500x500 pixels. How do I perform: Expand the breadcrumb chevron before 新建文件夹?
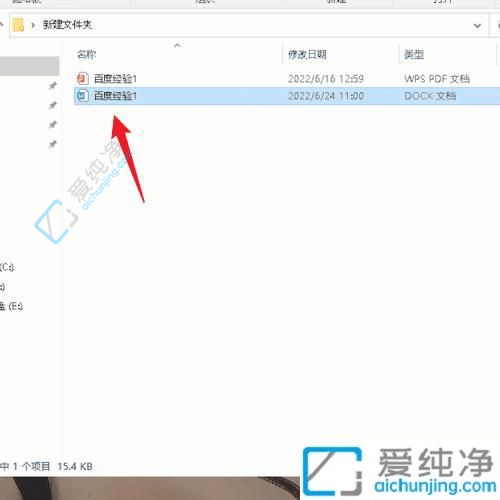click(33, 25)
